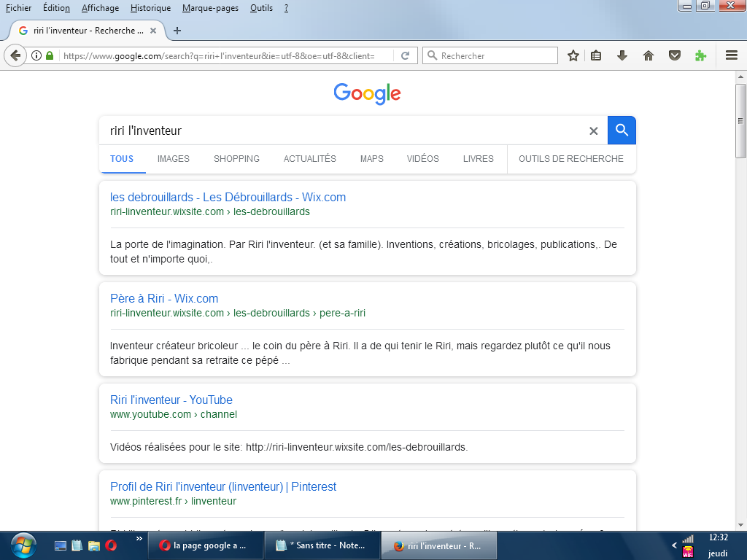Image resolution: width=747 pixels, height=560 pixels.
Task: Open Riri l'inventeur - YouTube result
Action: pyautogui.click(x=171, y=400)
